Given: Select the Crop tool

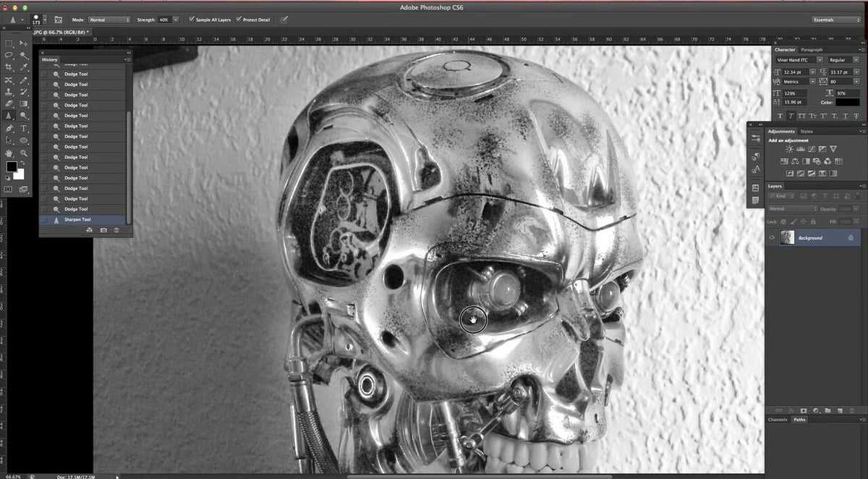Looking at the screenshot, I should point(9,67).
